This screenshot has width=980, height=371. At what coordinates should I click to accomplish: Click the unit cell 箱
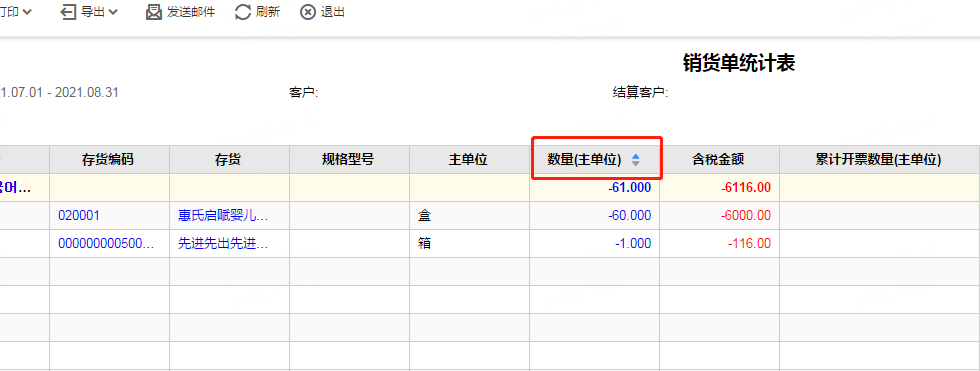point(424,244)
